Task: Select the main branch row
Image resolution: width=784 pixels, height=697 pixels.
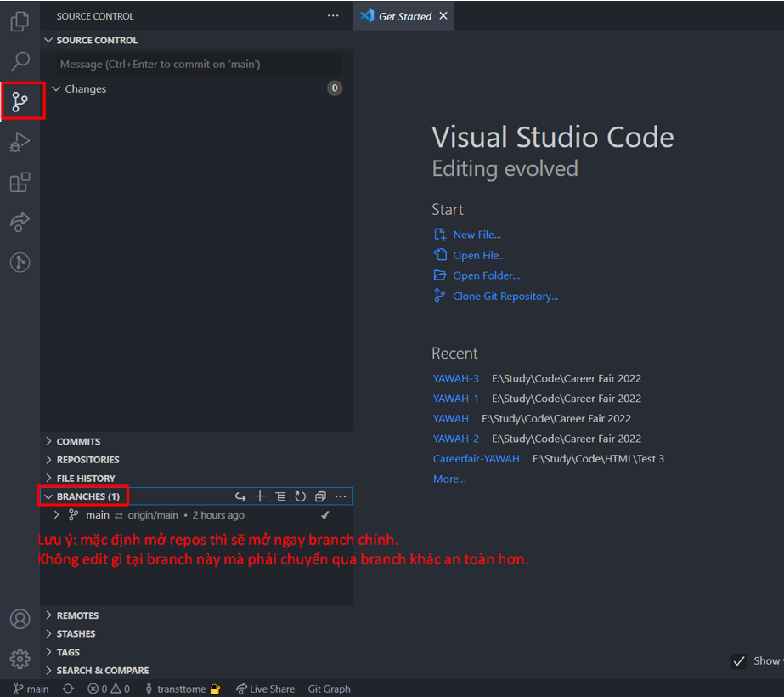Action: pos(196,515)
